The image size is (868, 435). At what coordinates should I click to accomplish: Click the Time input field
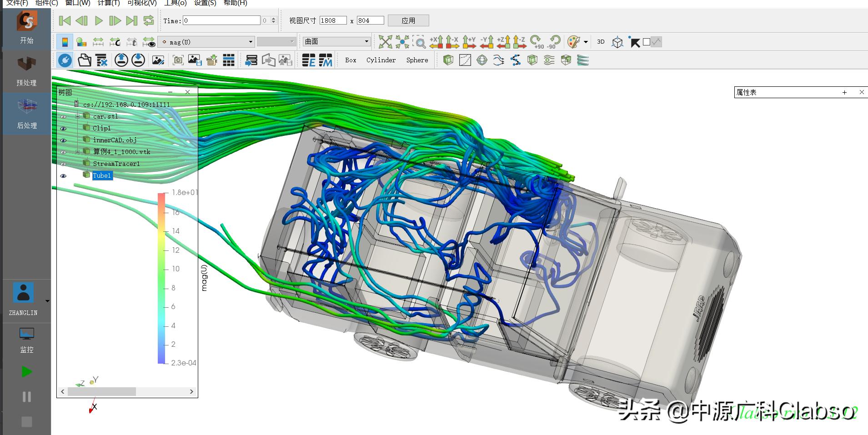(x=221, y=20)
